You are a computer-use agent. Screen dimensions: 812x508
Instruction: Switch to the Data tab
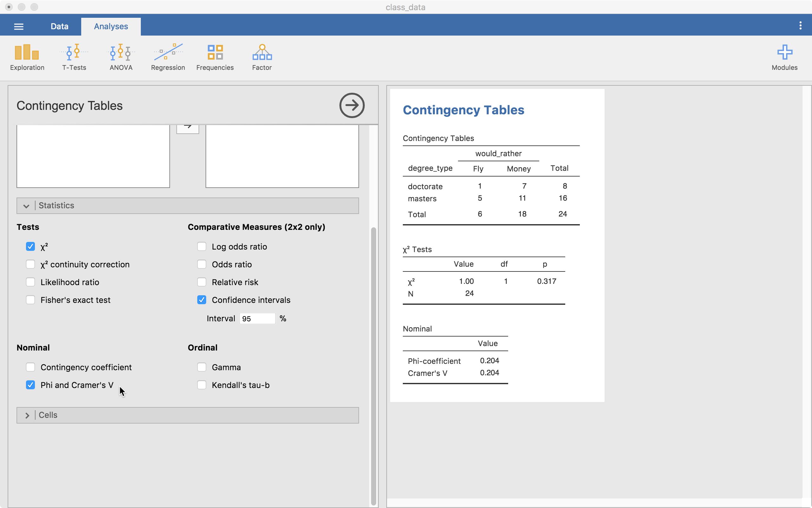[59, 26]
